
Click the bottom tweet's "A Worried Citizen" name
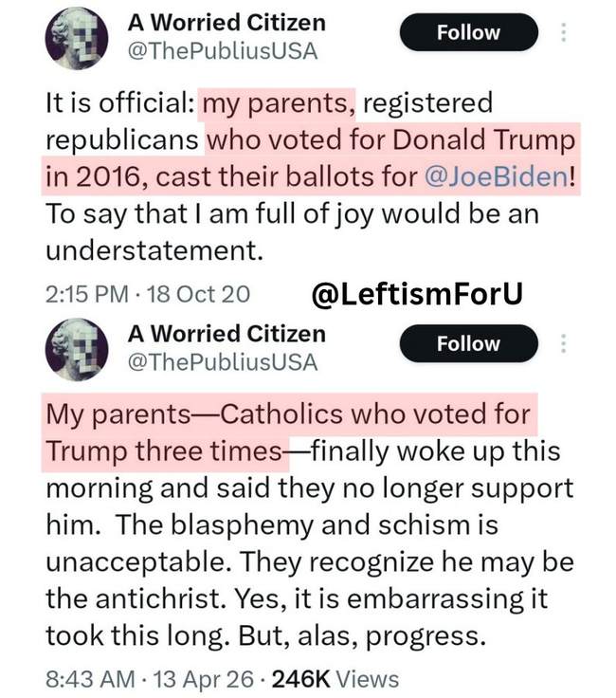[226, 333]
